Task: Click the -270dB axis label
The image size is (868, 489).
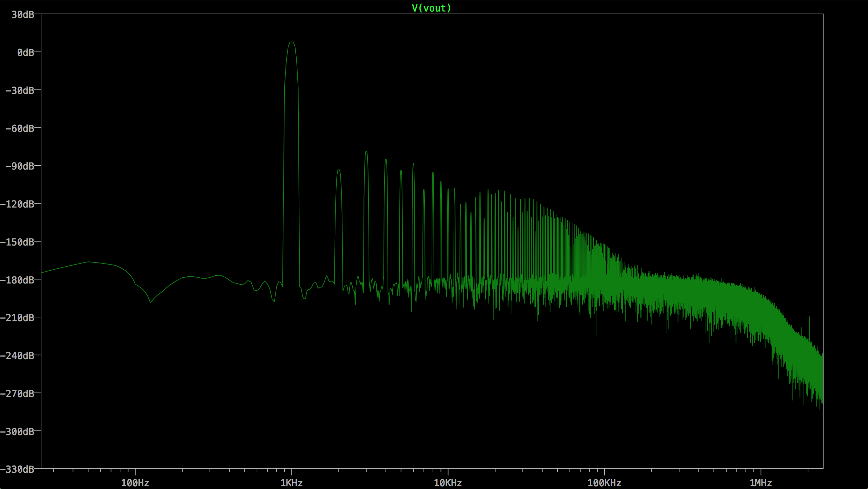Action: click(x=17, y=394)
